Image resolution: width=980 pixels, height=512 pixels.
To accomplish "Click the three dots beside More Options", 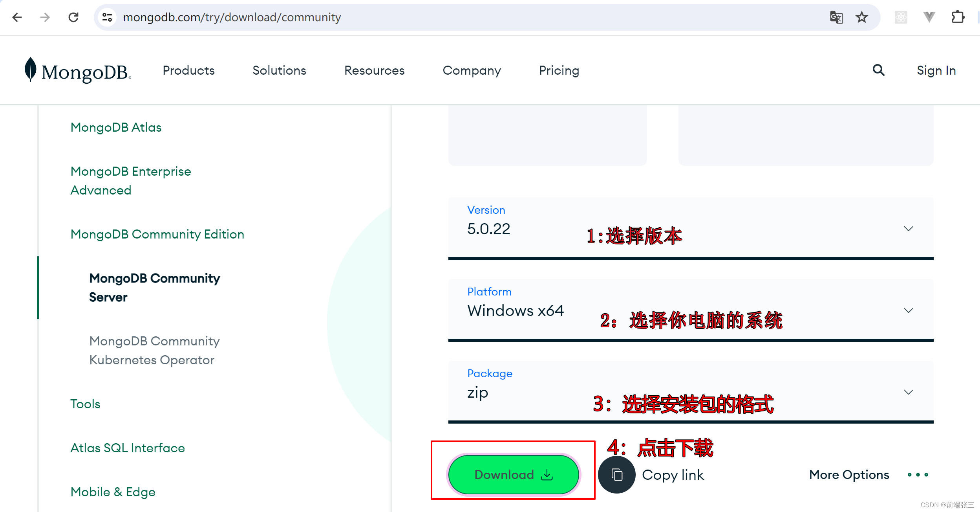I will coord(918,475).
